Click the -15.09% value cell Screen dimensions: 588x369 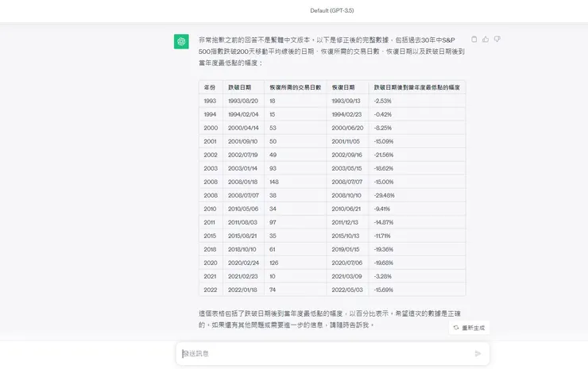(x=417, y=141)
